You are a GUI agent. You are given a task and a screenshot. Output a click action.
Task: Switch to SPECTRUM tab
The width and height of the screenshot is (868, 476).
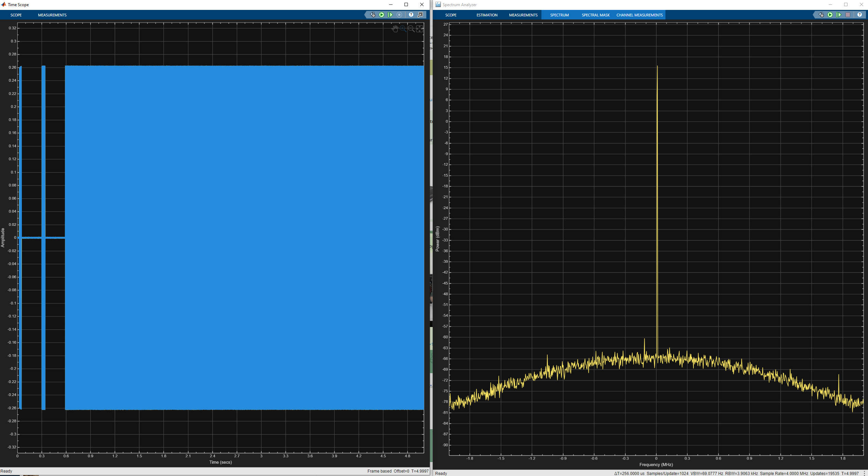click(559, 15)
